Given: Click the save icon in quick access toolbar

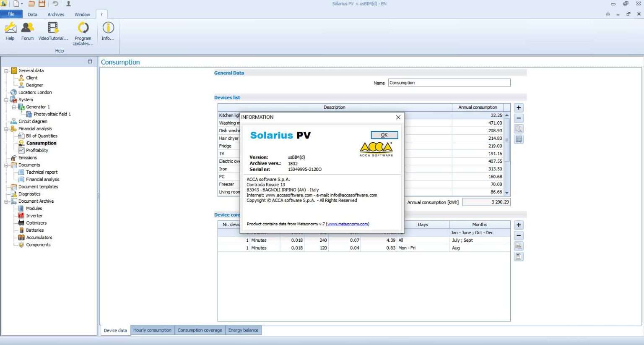Looking at the screenshot, I should pyautogui.click(x=42, y=4).
